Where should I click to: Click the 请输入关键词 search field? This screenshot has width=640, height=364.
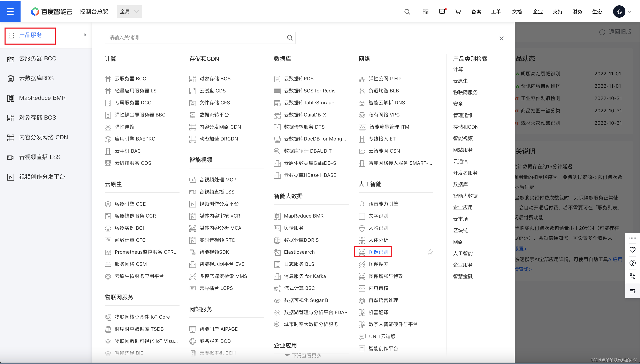pyautogui.click(x=200, y=38)
